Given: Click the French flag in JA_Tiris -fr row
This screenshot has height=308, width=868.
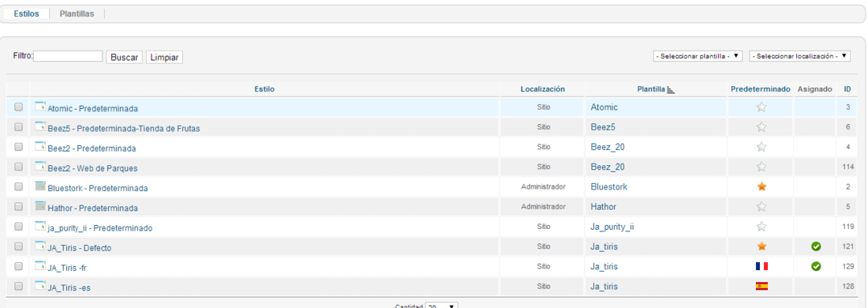Looking at the screenshot, I should (761, 266).
